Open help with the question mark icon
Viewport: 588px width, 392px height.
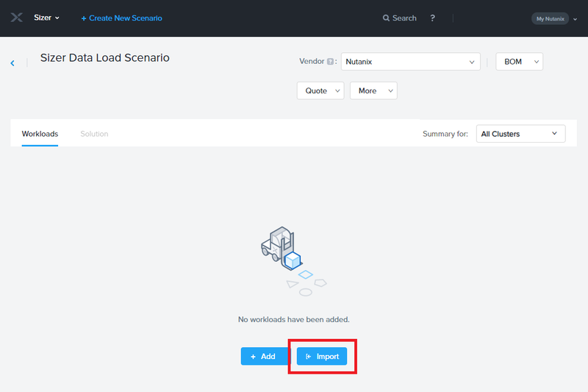(x=432, y=18)
